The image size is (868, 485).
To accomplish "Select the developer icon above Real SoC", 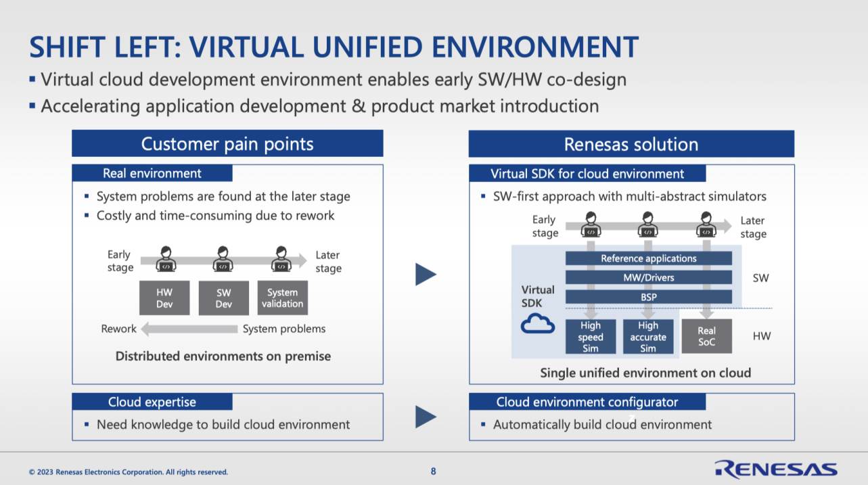I will pos(706,225).
